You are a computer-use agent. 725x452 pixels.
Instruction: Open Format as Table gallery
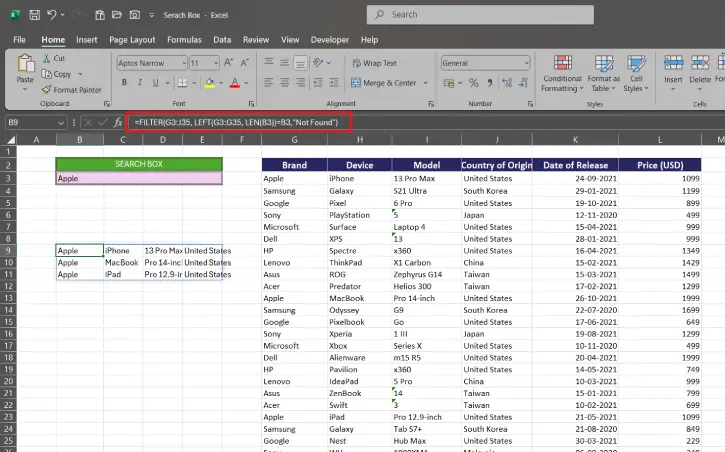[x=604, y=73]
